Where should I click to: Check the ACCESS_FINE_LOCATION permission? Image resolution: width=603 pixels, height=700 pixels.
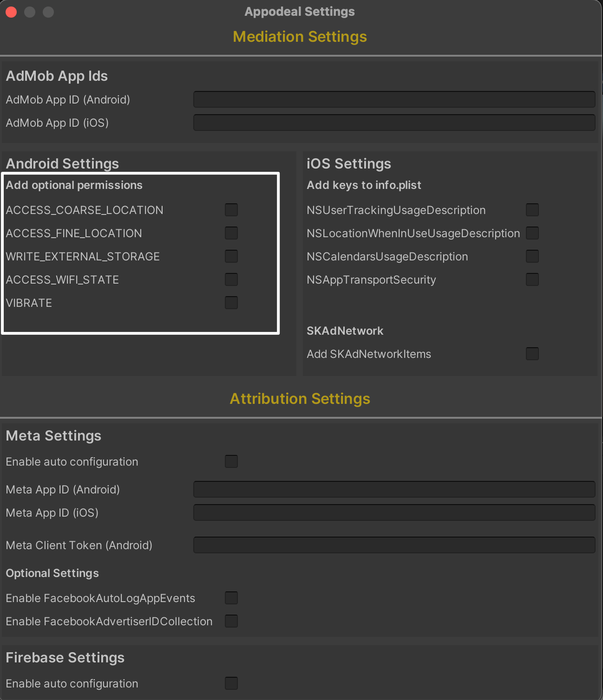coord(231,233)
